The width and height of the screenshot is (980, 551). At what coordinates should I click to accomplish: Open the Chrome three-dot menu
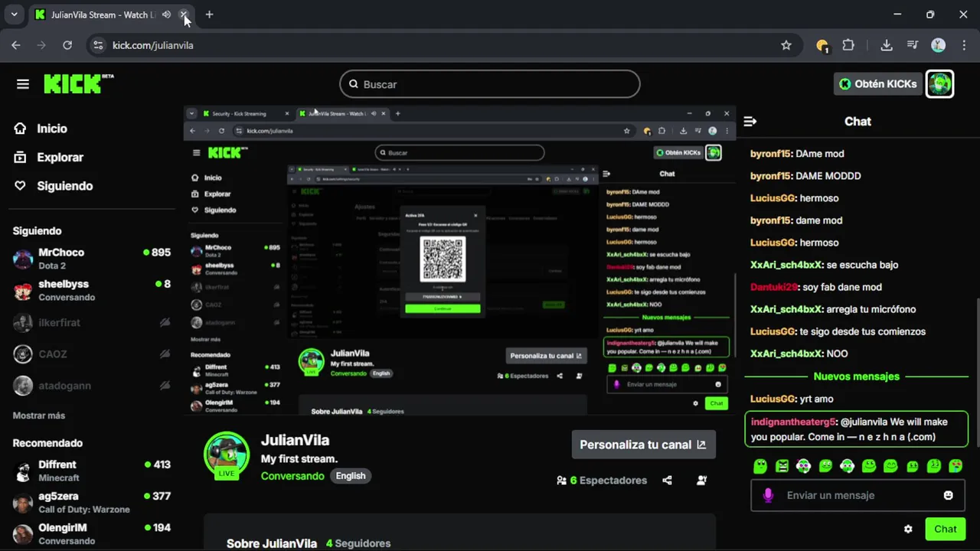click(x=963, y=45)
